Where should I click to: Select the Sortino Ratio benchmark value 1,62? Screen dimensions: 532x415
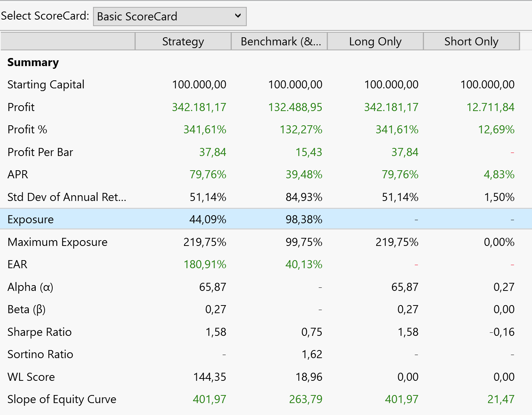tap(311, 354)
